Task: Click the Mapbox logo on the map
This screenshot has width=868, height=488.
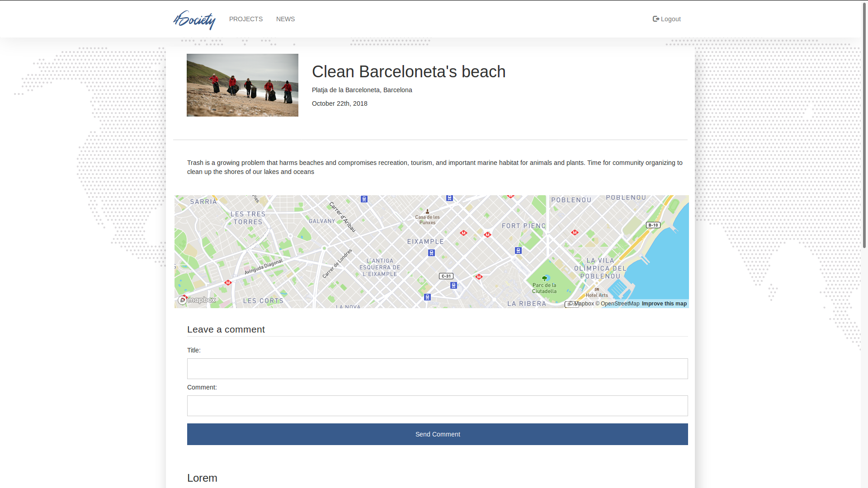Action: [x=197, y=300]
